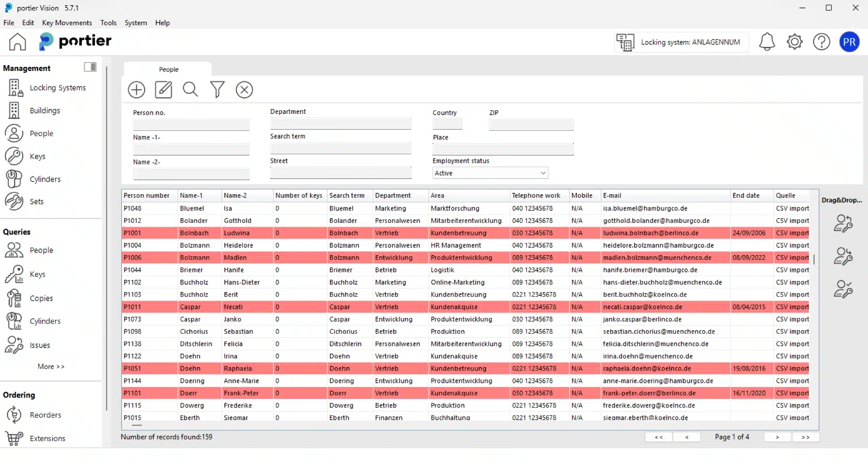
Task: Go to next page with > button
Action: coord(777,437)
